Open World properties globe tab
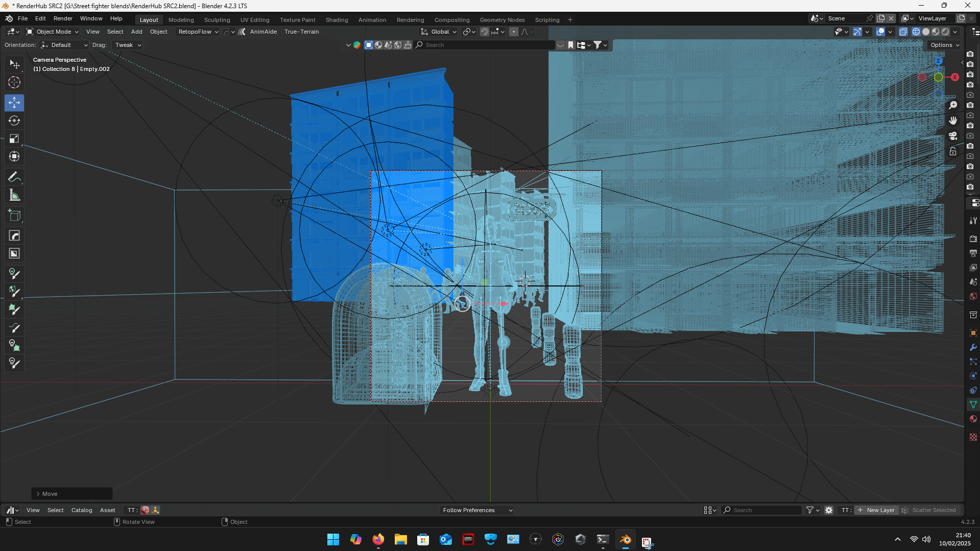 973,296
